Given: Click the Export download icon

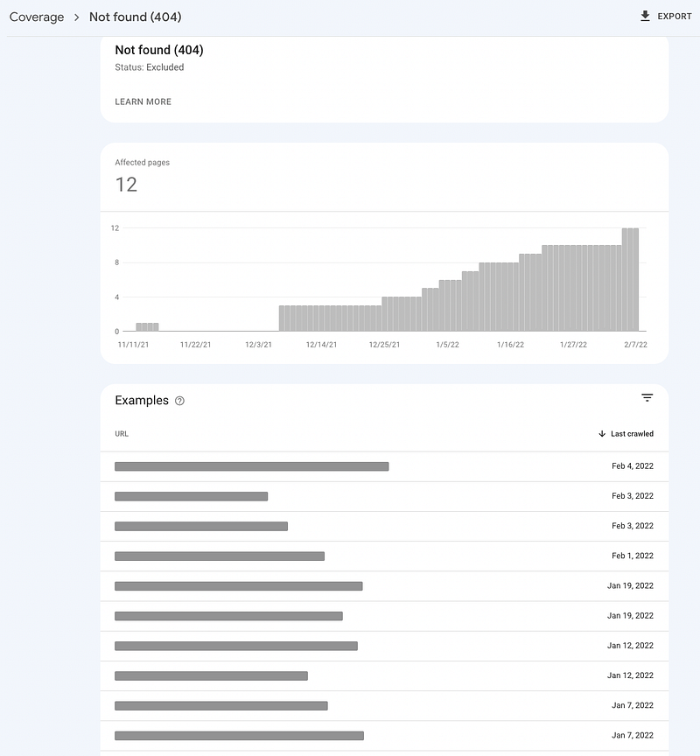Looking at the screenshot, I should 645,16.
